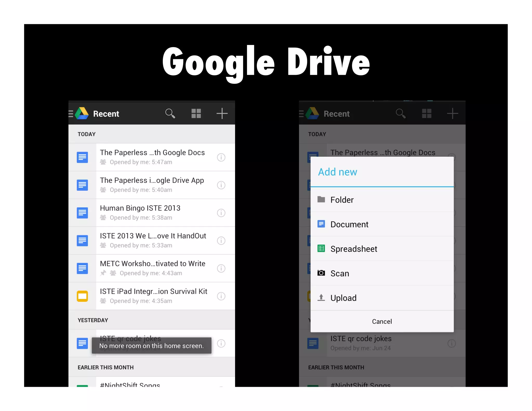Click Recent title in left screen header
Viewport: 532px width, 411px height.
pos(106,114)
